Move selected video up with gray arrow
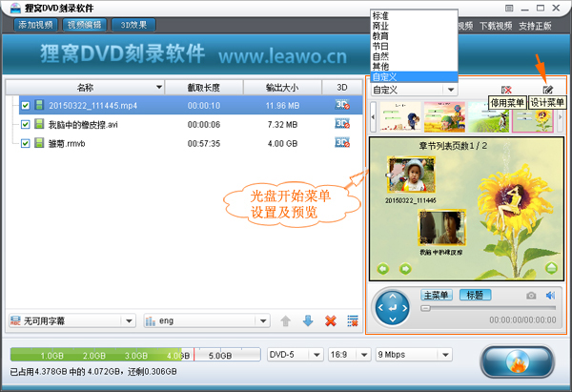 (x=286, y=321)
